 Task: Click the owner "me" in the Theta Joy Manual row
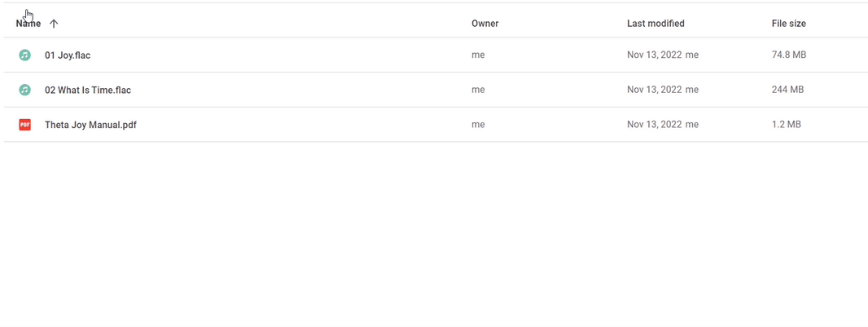coord(478,124)
